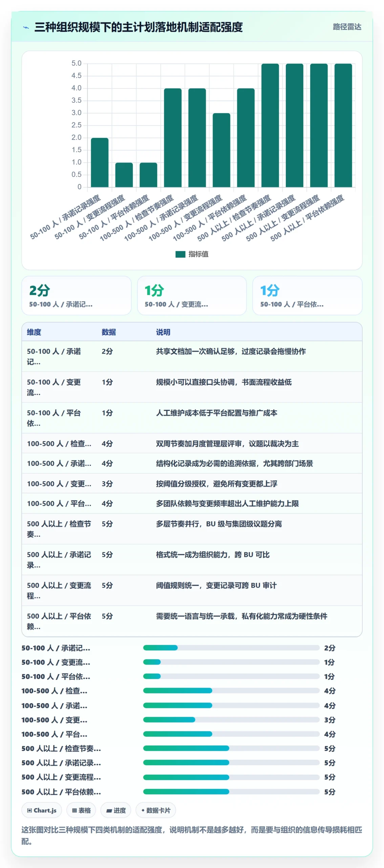Select table row 格式统一成为组织能力
Screen dimensions: 384x868
pyautogui.click(x=192, y=560)
